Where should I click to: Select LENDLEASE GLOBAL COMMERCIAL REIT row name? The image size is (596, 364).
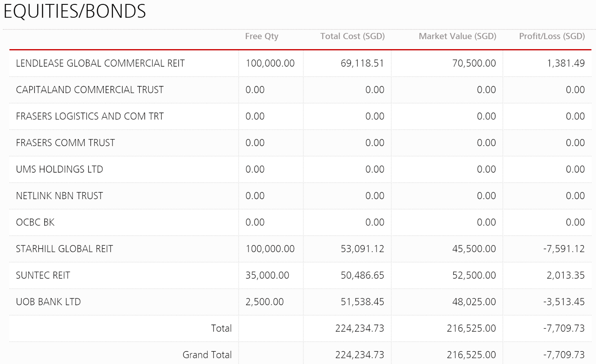coord(100,63)
